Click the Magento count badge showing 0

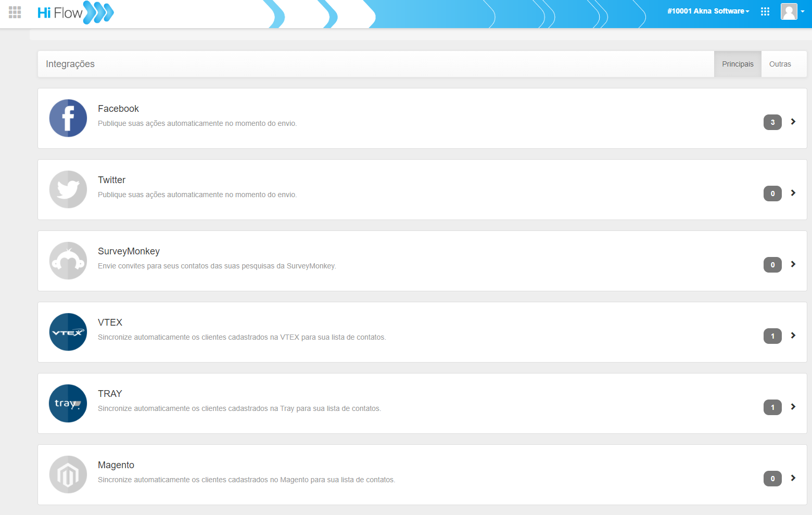tap(772, 479)
